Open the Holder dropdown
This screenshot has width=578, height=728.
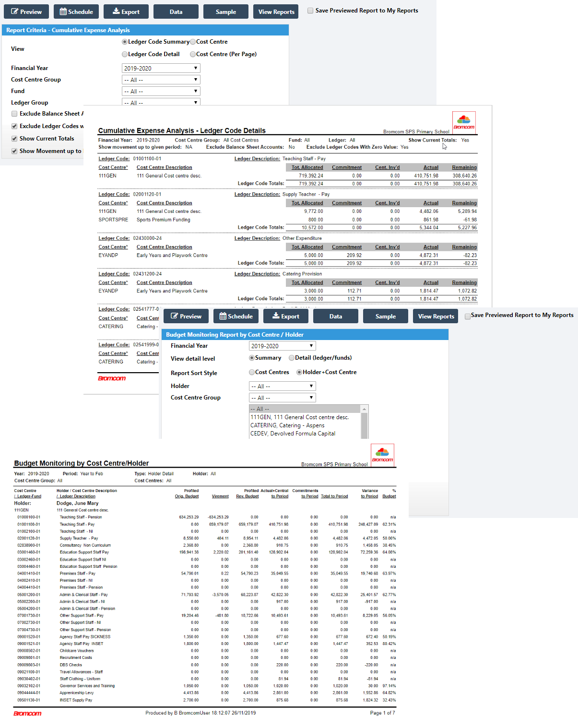tap(282, 386)
